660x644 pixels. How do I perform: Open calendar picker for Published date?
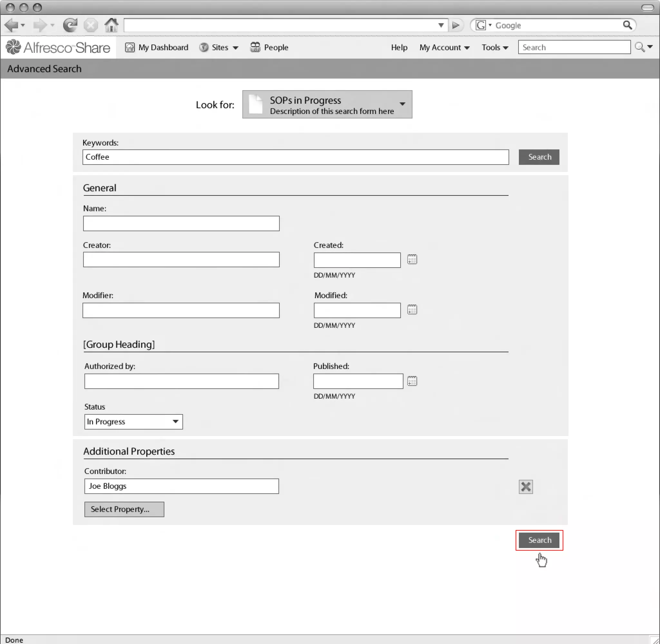coord(412,381)
